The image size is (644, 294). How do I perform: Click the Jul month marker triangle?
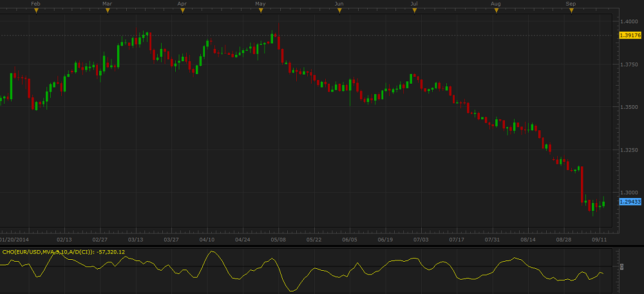coord(415,11)
